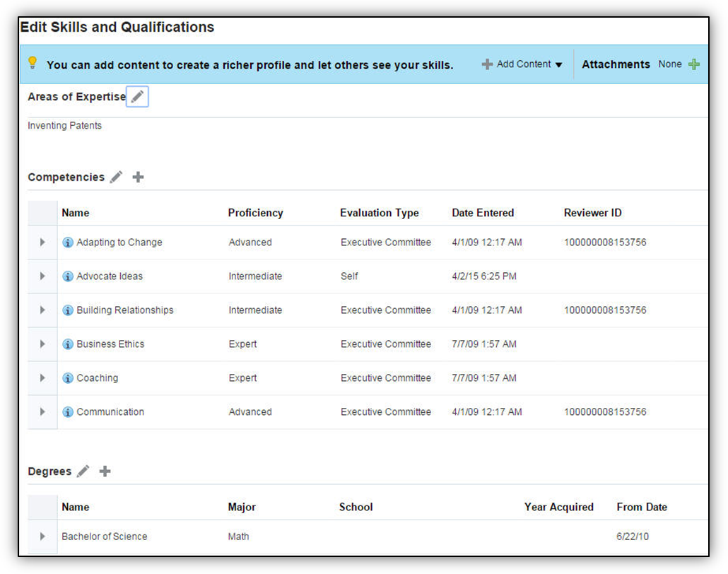Add a new competency with plus icon
The height and width of the screenshot is (574, 728).
click(x=138, y=177)
